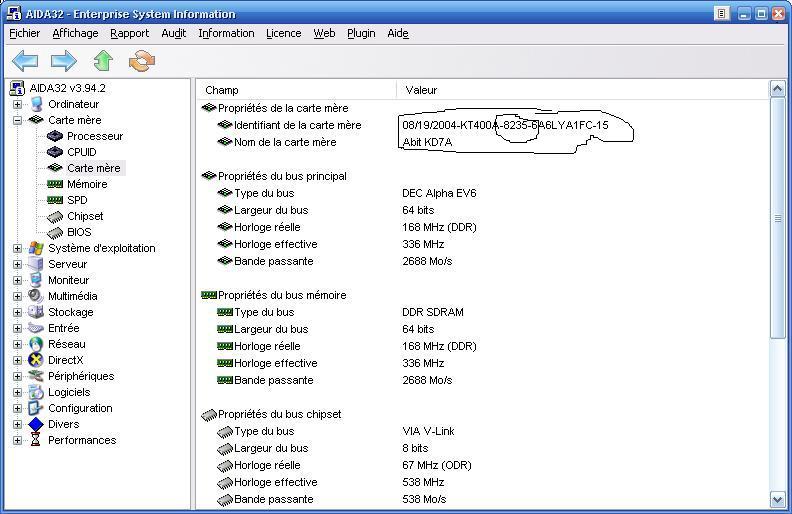Click the Entrée keyboard icon

[36, 328]
